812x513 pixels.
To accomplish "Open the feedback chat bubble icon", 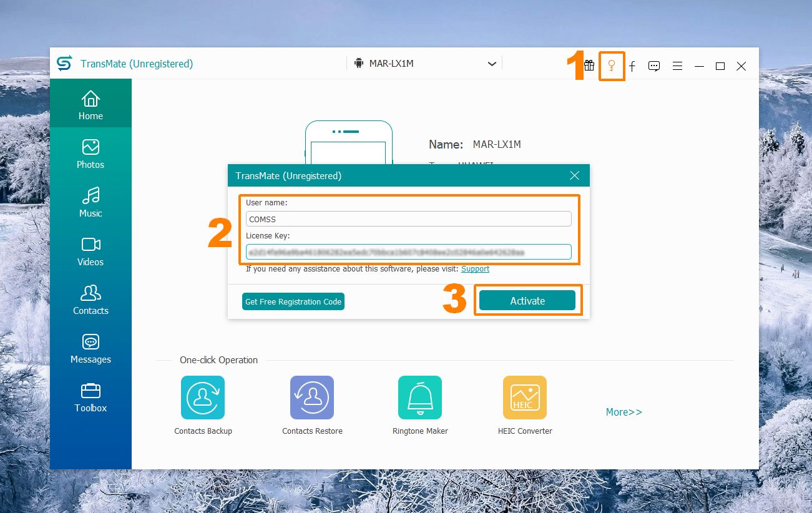I will pyautogui.click(x=654, y=66).
